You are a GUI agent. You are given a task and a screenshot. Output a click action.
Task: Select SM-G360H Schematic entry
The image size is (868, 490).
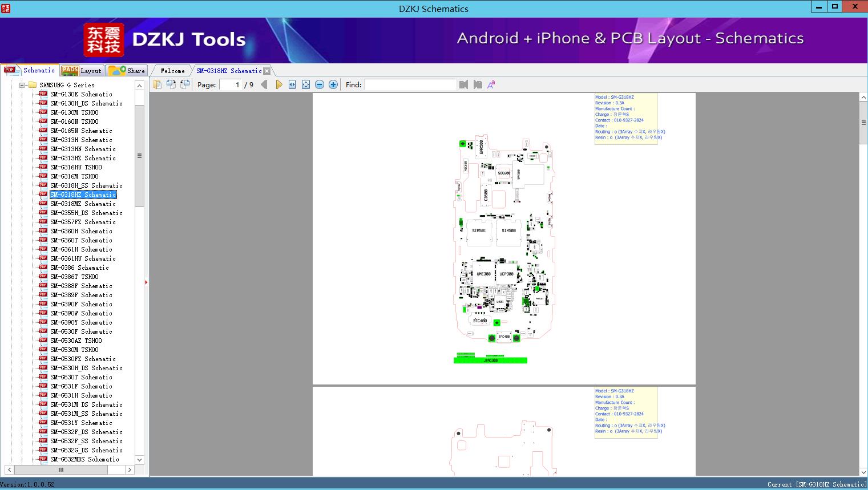[81, 231]
